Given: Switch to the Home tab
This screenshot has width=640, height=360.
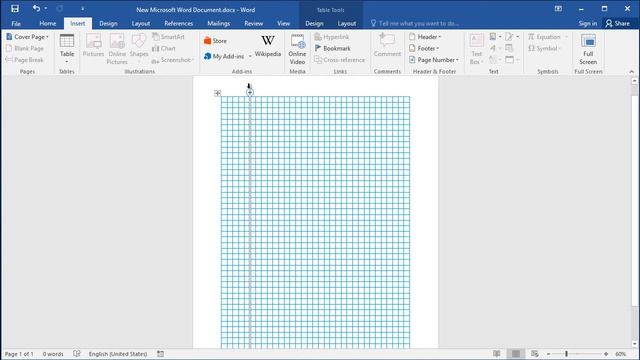Looking at the screenshot, I should 48,24.
